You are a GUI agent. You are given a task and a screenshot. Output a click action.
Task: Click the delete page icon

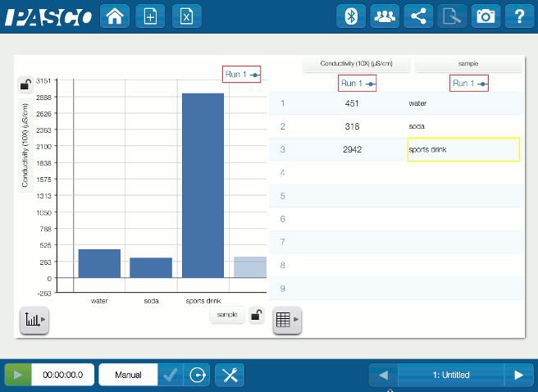(186, 16)
